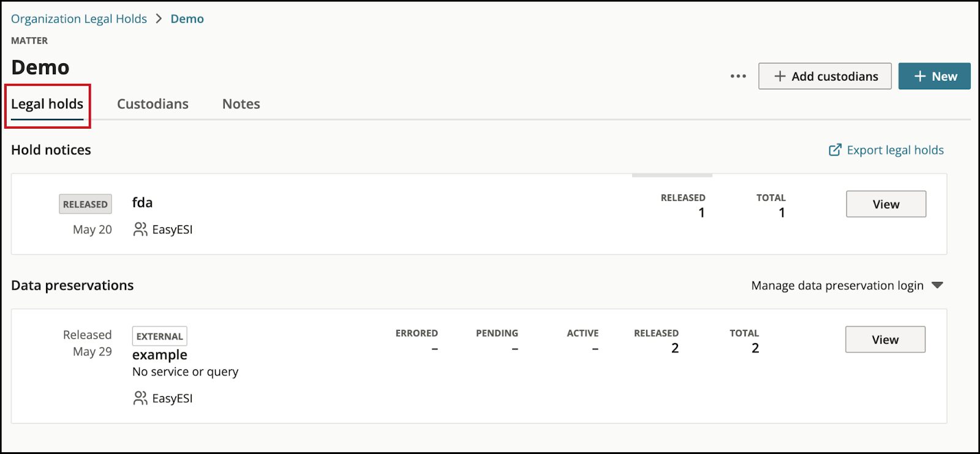View the fda hold notice
Image resolution: width=980 pixels, height=454 pixels.
[x=886, y=204]
